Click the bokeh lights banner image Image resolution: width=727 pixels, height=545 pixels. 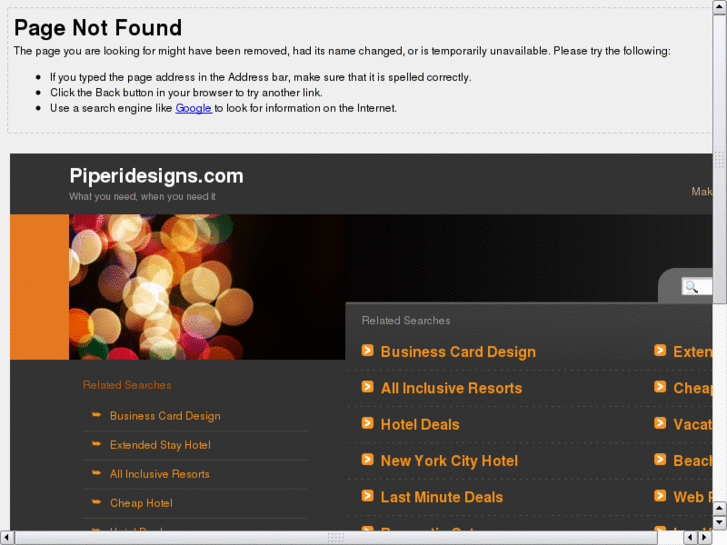pyautogui.click(x=207, y=287)
